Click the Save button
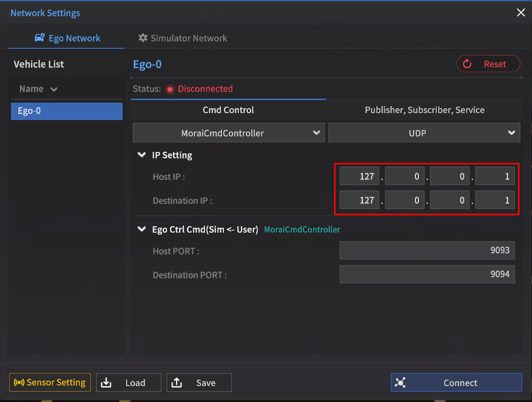The image size is (532, 402). point(199,383)
